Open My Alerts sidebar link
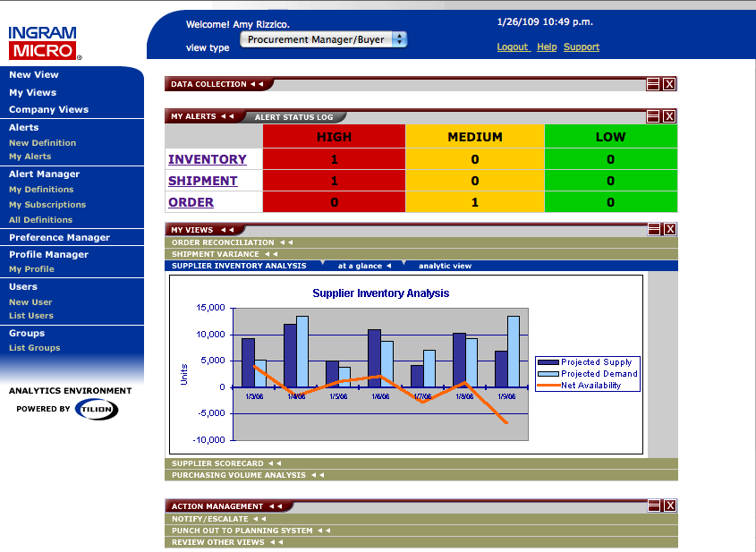Screen dimensions: 756x552 pos(30,157)
